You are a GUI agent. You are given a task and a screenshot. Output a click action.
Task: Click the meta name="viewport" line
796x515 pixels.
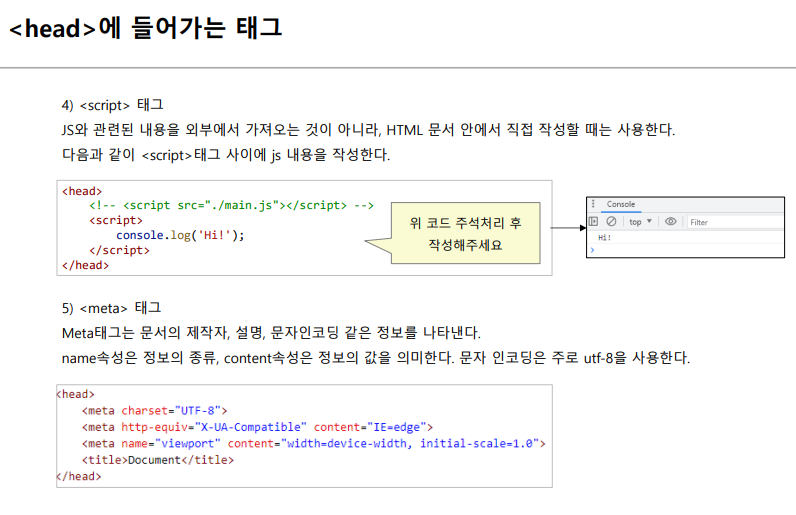pos(314,443)
